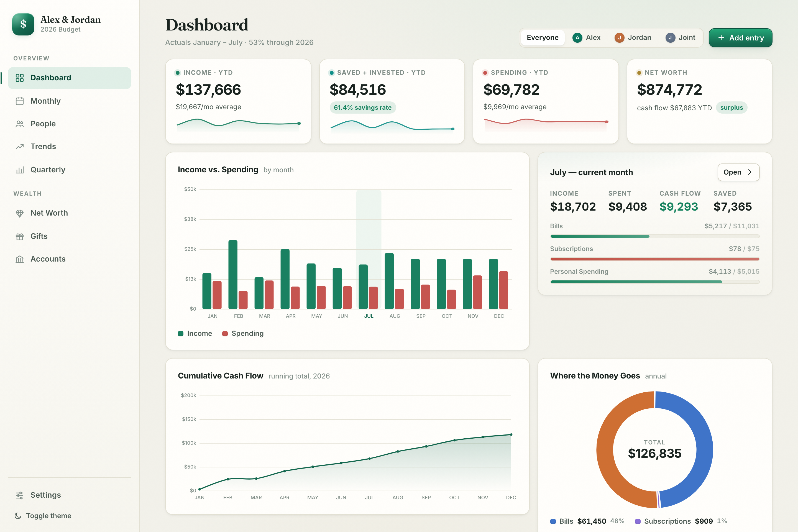The height and width of the screenshot is (532, 798).
Task: Click the surplus badge
Action: click(x=731, y=108)
